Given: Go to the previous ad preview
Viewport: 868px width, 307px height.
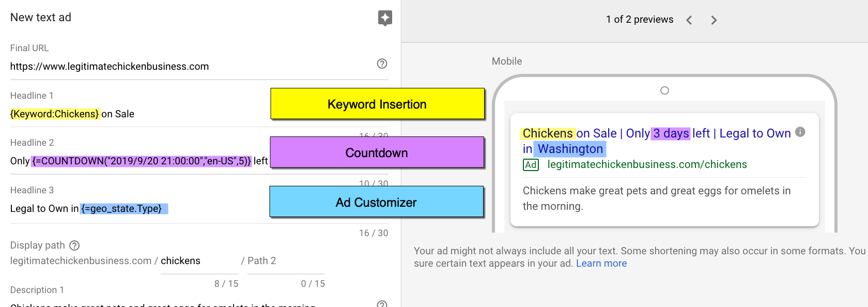Looking at the screenshot, I should coord(689,20).
